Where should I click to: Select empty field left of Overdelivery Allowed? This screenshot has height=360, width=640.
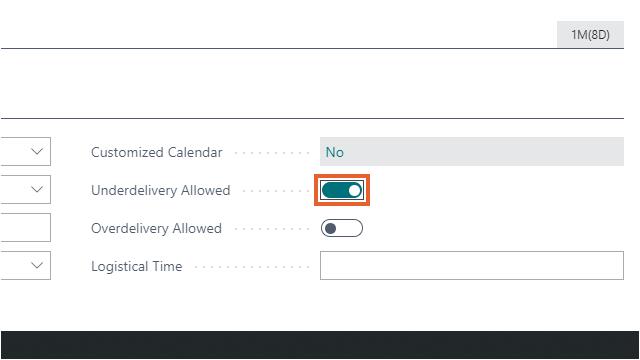[x=25, y=227]
